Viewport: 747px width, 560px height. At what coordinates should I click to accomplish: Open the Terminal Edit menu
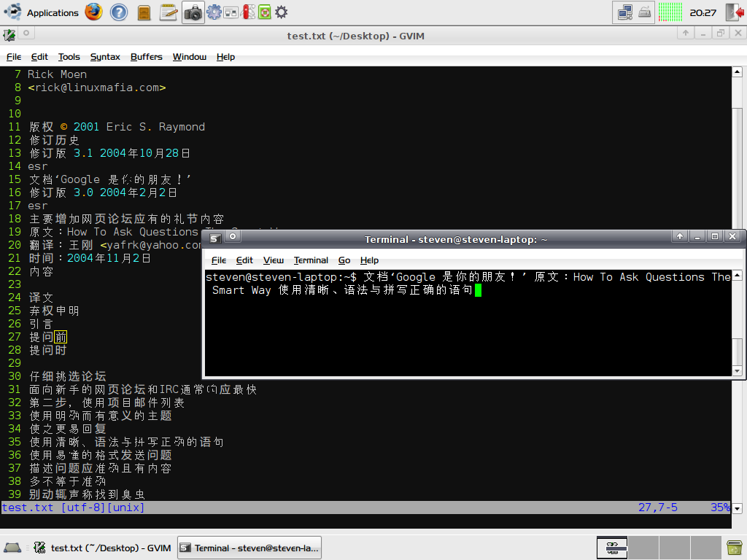244,260
